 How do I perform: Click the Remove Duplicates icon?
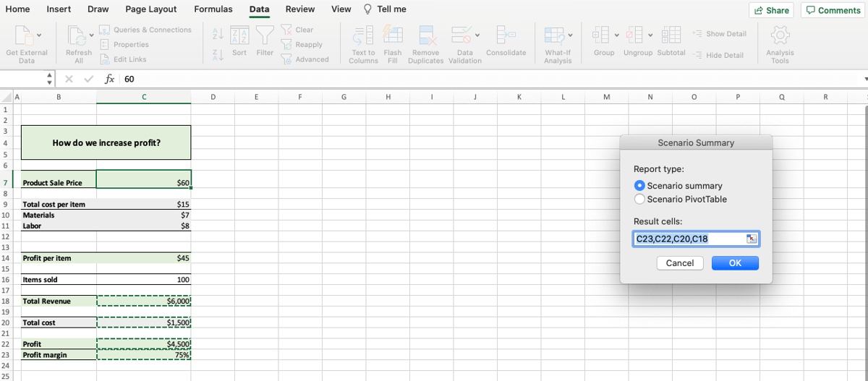425,35
